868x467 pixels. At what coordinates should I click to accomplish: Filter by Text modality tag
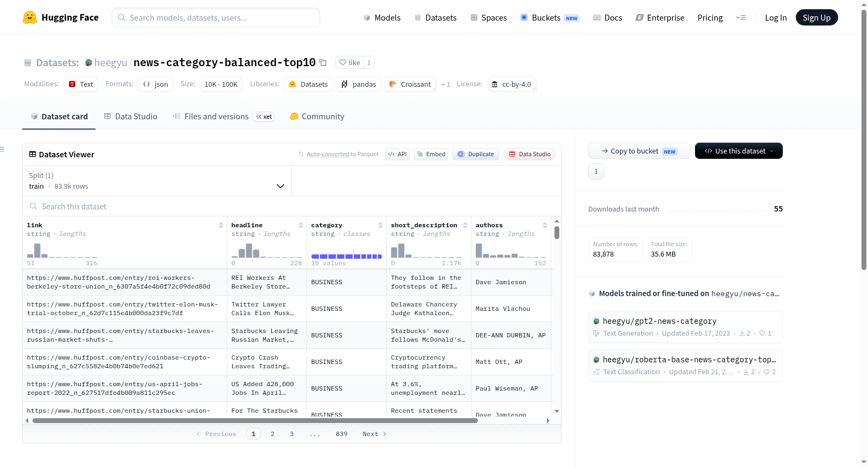[81, 84]
